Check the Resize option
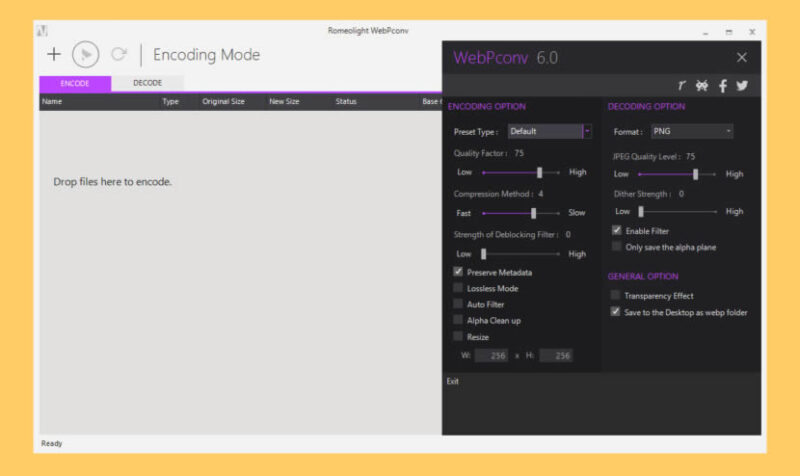800x476 pixels. point(458,337)
